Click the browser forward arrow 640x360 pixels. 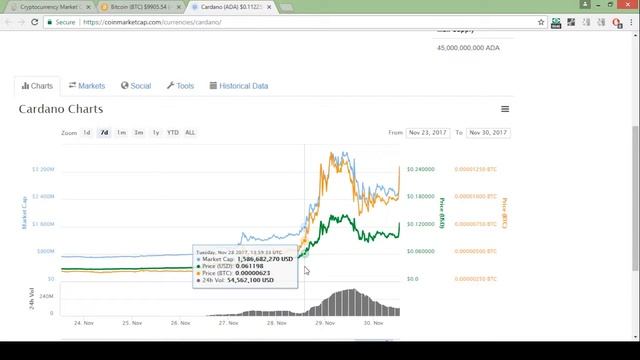pos(21,22)
